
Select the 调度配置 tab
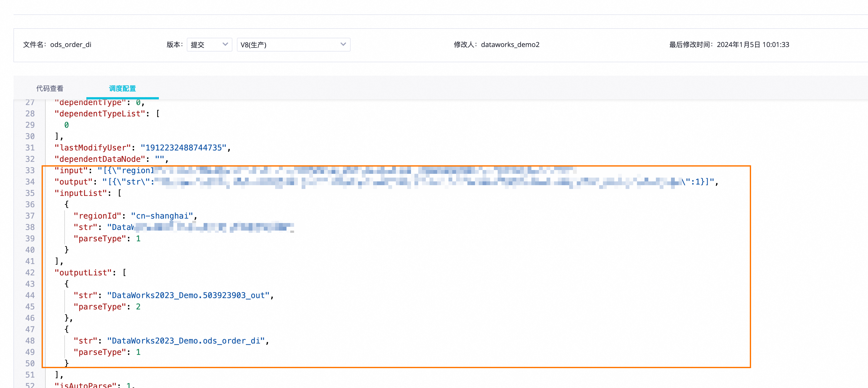[x=122, y=88]
